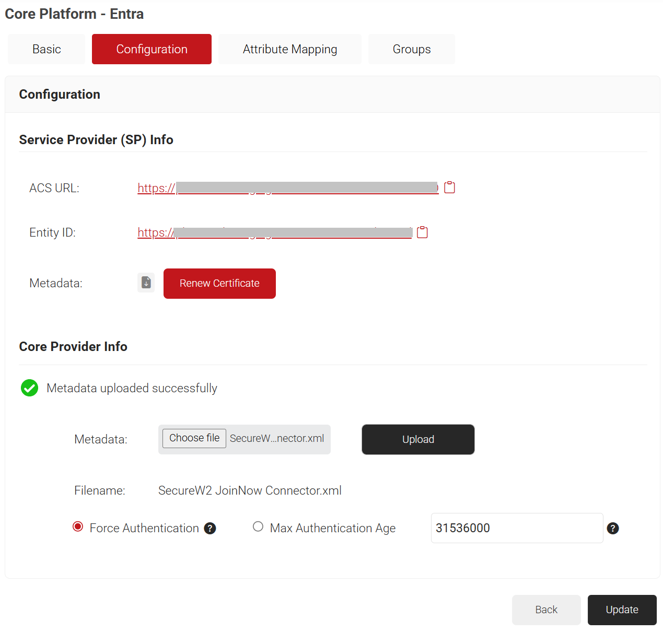Screen dimensions: 663x644
Task: Click the Renew Certificate button
Action: [x=219, y=284]
